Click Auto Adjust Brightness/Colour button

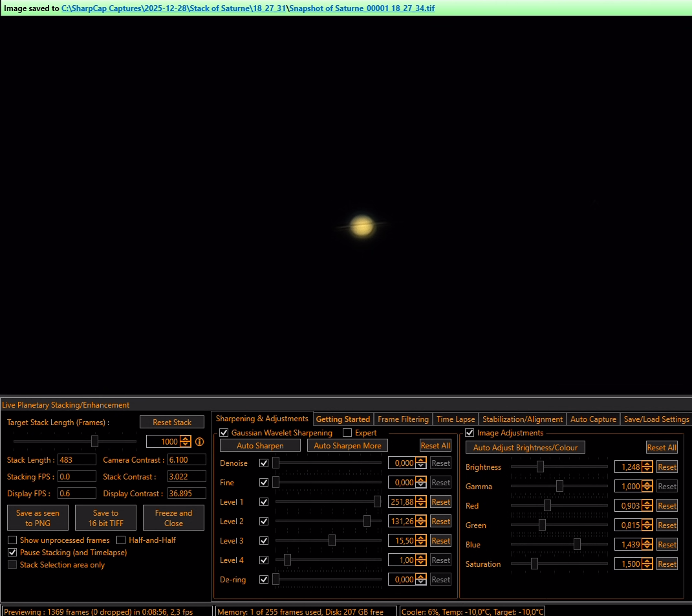[x=525, y=447]
